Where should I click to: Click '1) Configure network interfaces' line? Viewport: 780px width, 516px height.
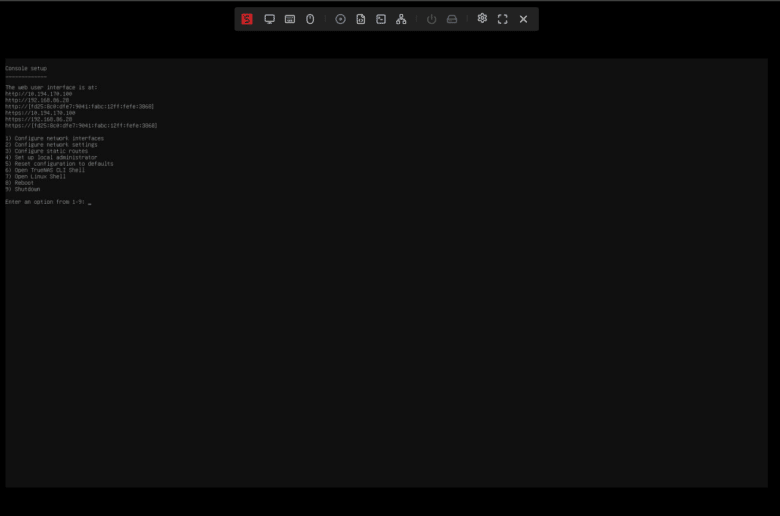click(55, 138)
